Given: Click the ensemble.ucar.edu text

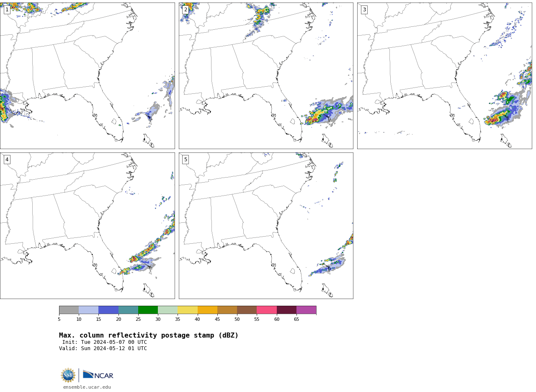Looking at the screenshot, I should click(x=87, y=387).
